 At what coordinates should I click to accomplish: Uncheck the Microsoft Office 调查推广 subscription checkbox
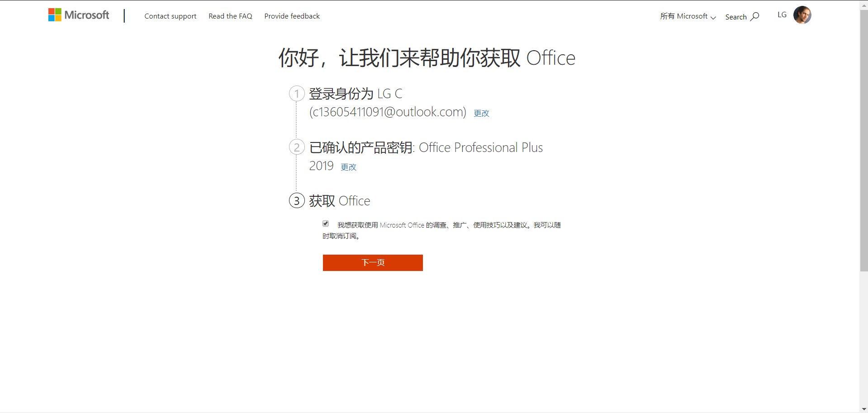pos(325,223)
